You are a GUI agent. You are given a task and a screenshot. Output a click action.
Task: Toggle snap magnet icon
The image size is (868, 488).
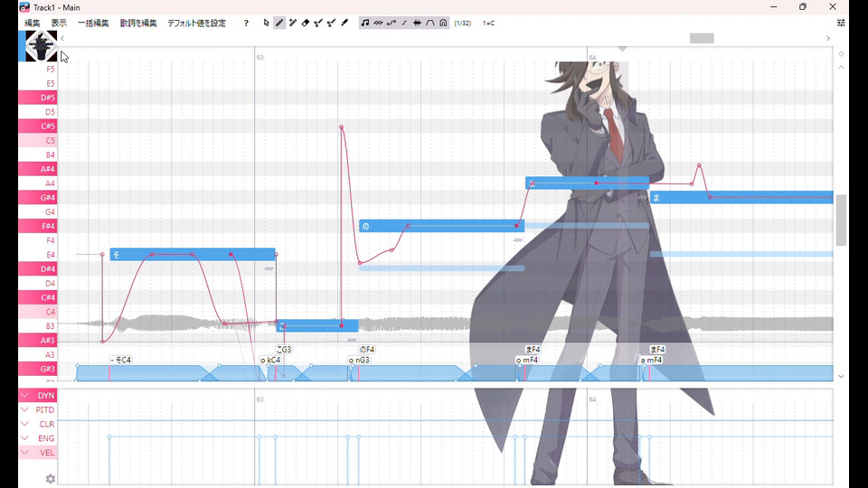click(443, 23)
